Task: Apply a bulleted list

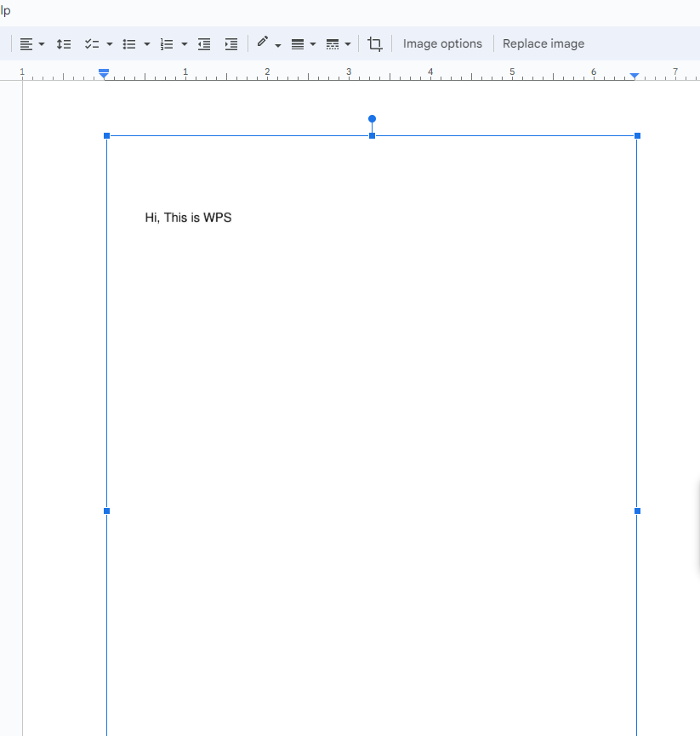Action: (129, 43)
